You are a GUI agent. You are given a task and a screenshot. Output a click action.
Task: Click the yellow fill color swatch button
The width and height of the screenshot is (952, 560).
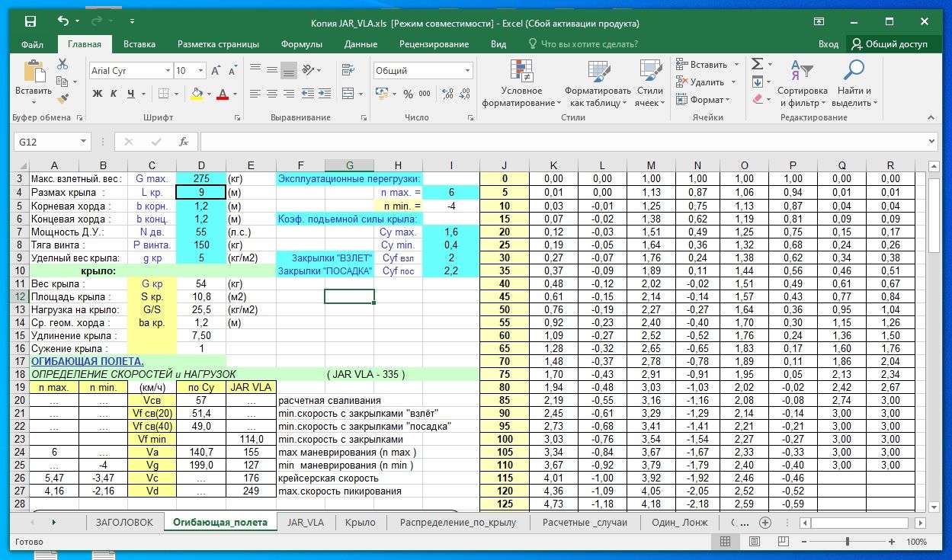click(197, 94)
